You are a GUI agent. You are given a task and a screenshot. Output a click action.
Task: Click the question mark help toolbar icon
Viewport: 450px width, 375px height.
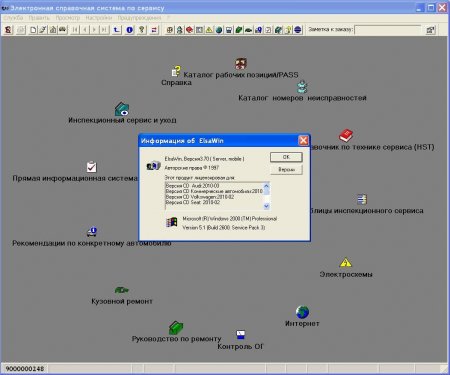click(142, 30)
